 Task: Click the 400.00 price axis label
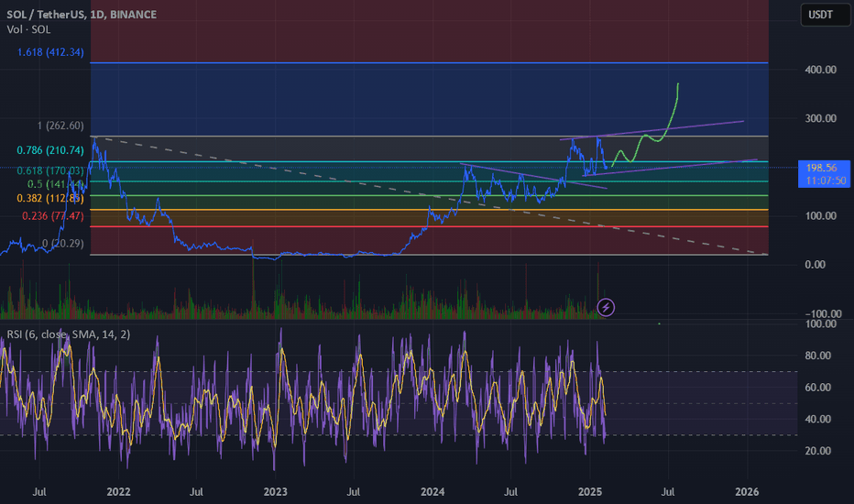[821, 70]
